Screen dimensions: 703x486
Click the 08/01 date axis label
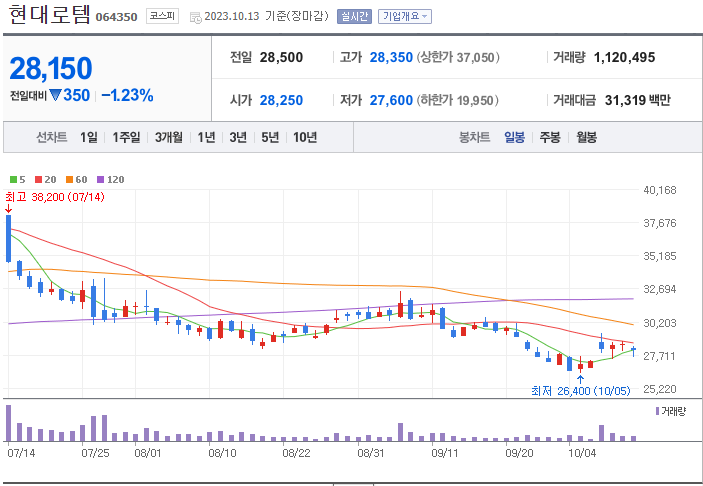pos(148,453)
